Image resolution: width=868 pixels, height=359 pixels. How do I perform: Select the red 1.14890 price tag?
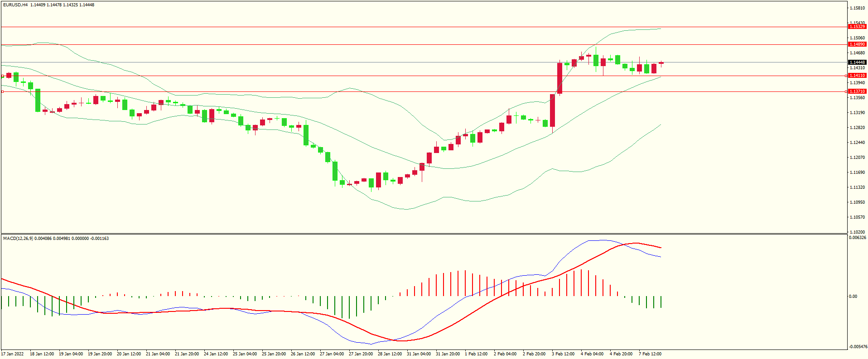(857, 44)
